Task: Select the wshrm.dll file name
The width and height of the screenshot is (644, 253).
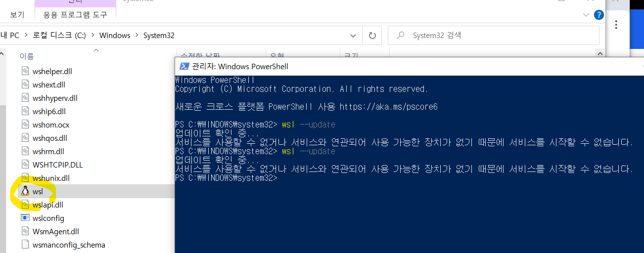Action: (48, 151)
